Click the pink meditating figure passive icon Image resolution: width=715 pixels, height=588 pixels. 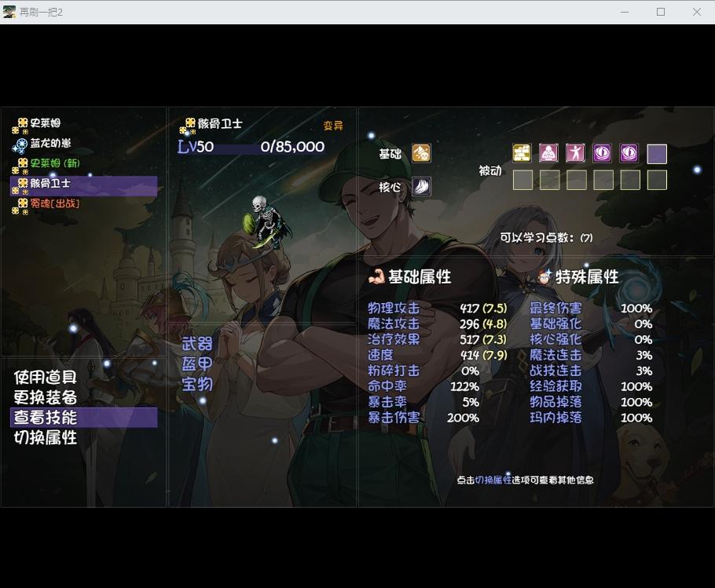[548, 154]
